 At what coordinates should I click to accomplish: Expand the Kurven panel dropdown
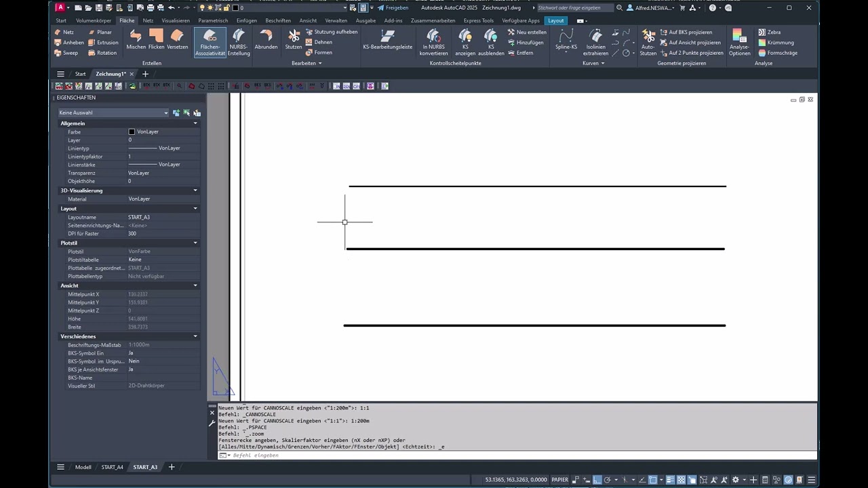(593, 63)
